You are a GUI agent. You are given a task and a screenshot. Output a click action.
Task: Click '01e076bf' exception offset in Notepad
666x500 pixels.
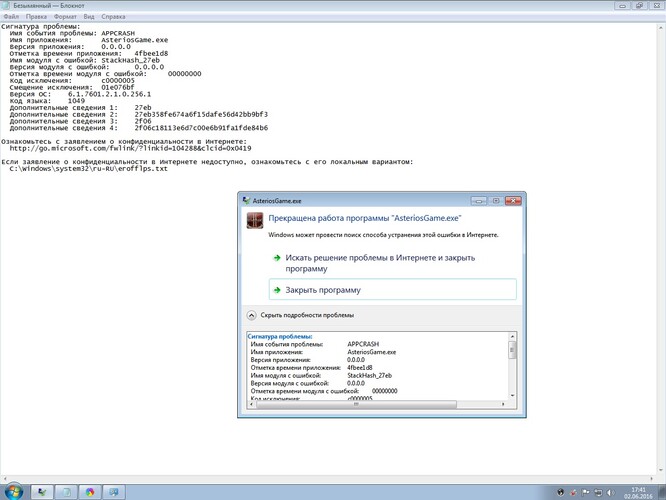(x=118, y=88)
